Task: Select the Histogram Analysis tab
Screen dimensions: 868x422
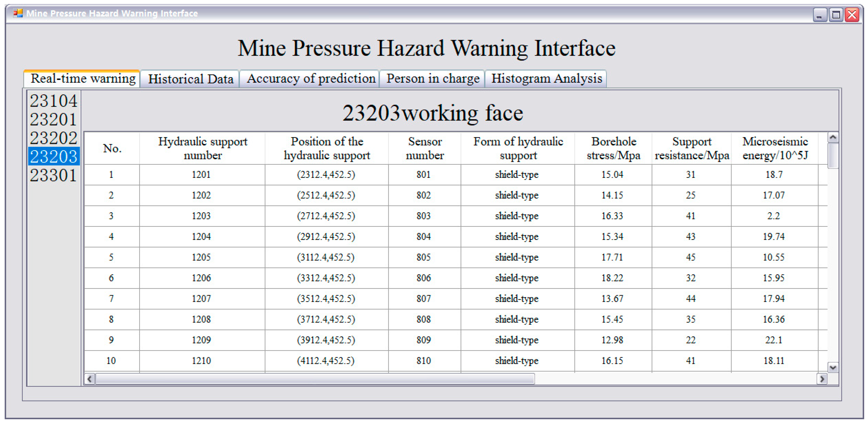Action: pos(546,79)
